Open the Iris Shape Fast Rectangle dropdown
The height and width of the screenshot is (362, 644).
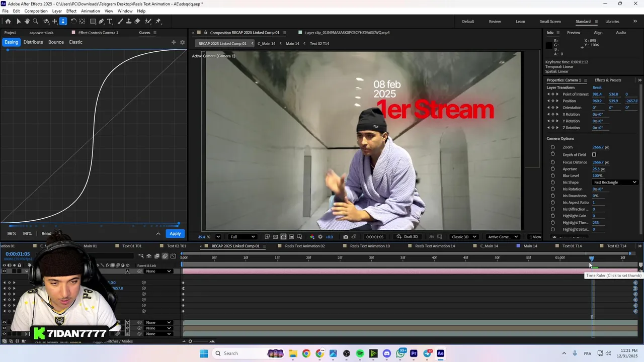615,183
